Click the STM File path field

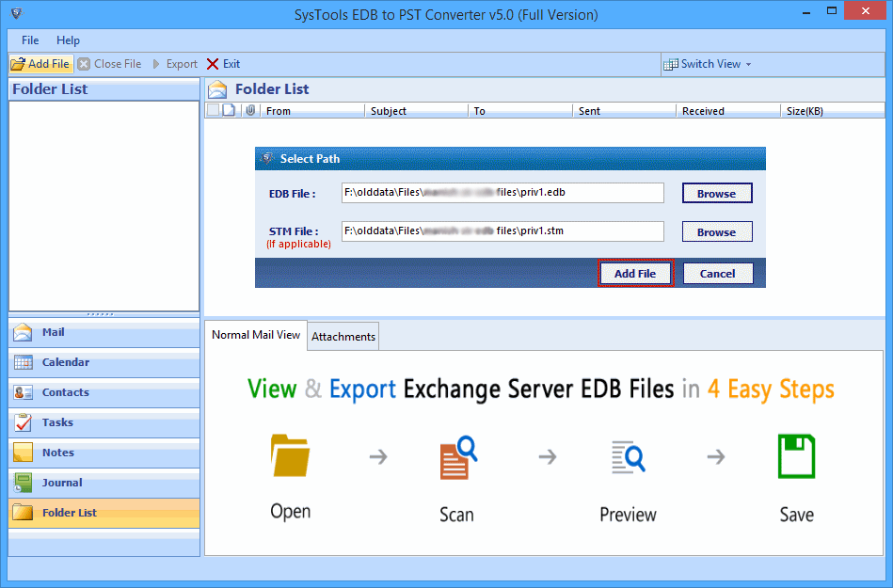pyautogui.click(x=502, y=231)
